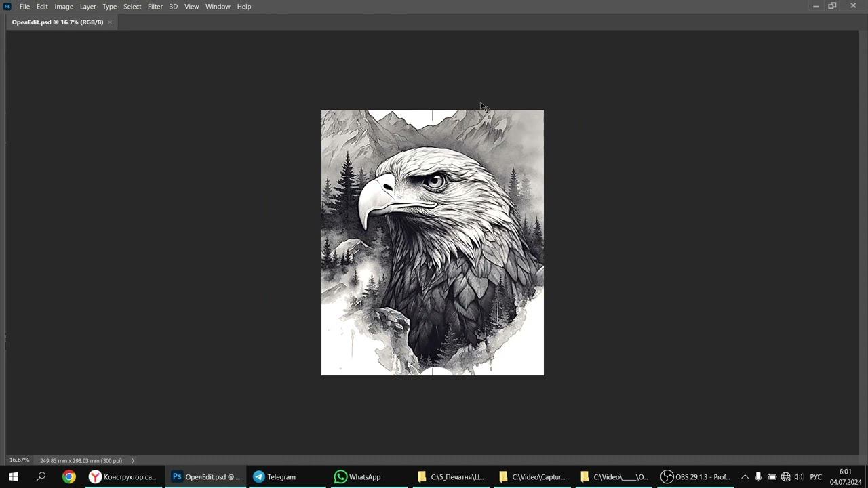
Task: Click the 16.67% zoom level field
Action: click(19, 460)
